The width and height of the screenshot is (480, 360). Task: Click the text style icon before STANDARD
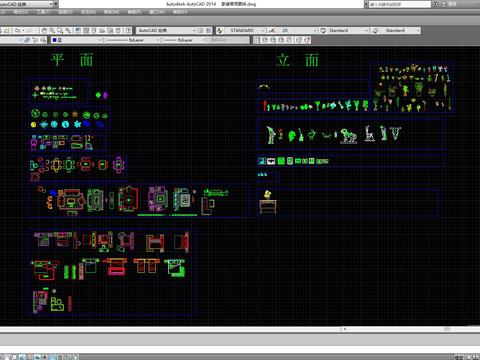point(220,30)
